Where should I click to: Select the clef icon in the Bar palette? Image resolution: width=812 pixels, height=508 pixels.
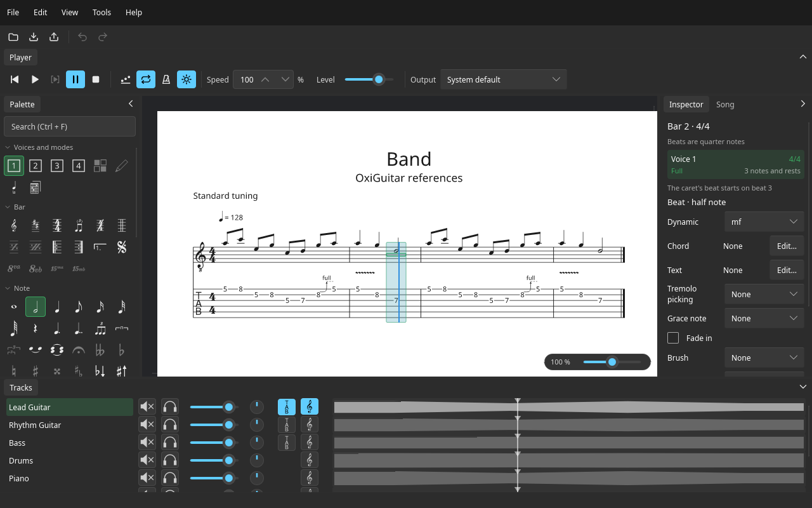(x=14, y=225)
